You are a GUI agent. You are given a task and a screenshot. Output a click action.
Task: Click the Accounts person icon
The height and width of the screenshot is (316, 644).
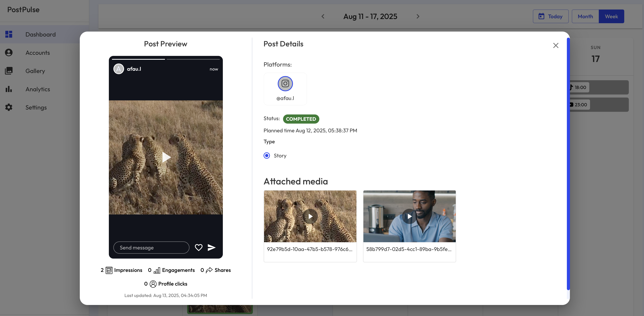[9, 52]
